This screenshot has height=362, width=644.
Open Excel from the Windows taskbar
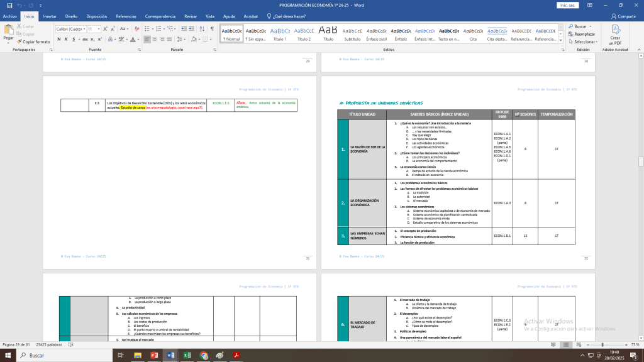tap(187, 355)
